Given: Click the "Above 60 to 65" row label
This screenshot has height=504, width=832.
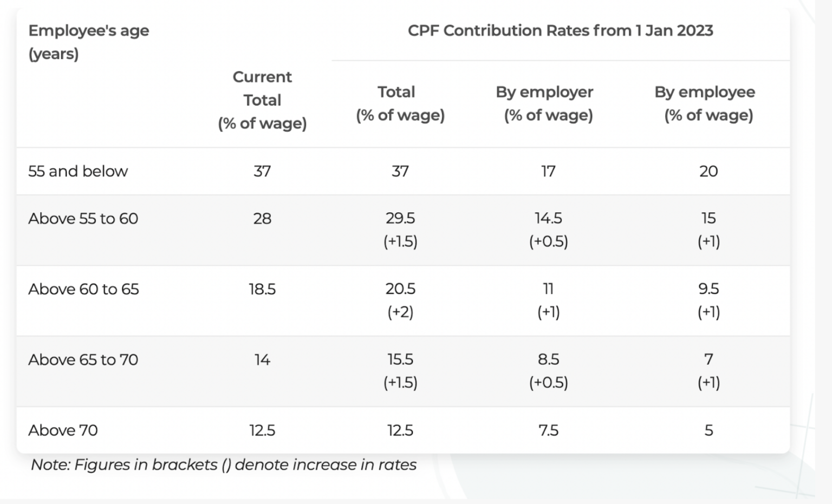Looking at the screenshot, I should (83, 289).
